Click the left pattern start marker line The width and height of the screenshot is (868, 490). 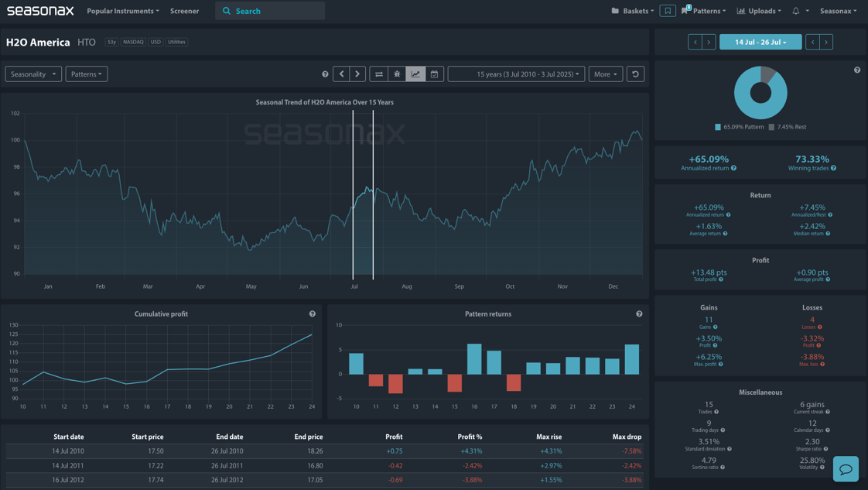(353, 195)
